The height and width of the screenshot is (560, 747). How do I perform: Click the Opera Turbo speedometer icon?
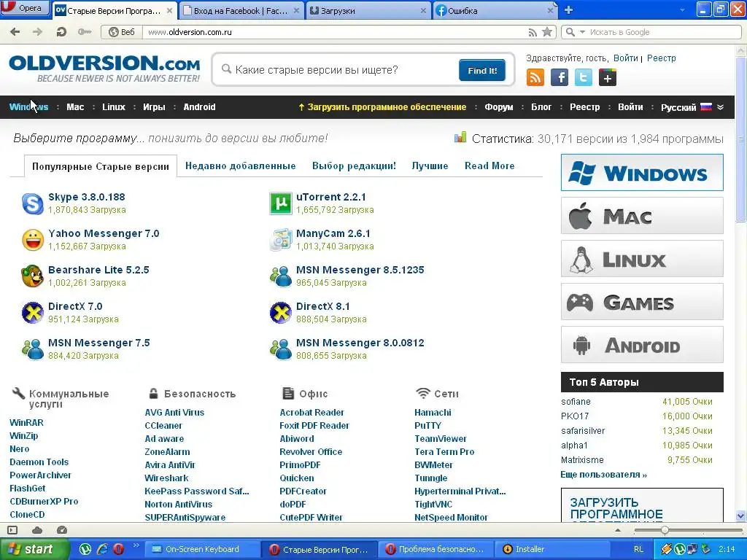click(61, 530)
